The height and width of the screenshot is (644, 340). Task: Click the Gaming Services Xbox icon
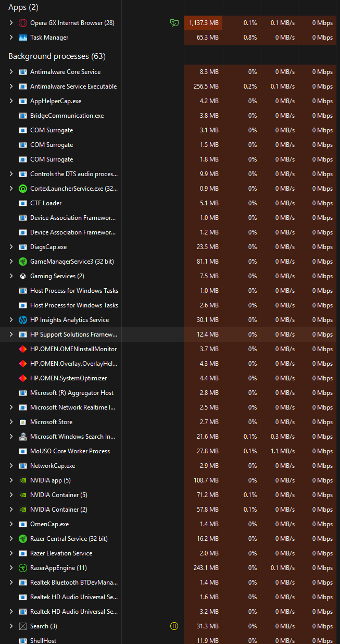(23, 276)
